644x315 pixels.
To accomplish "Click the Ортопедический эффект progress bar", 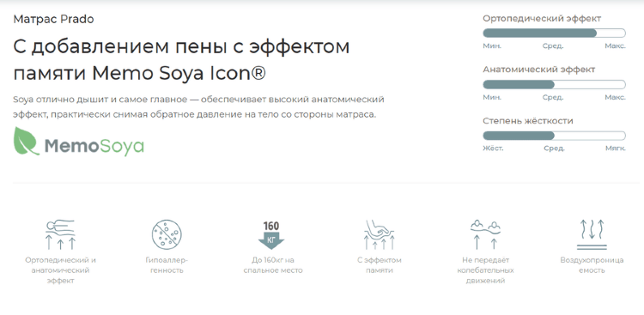I will tap(554, 33).
